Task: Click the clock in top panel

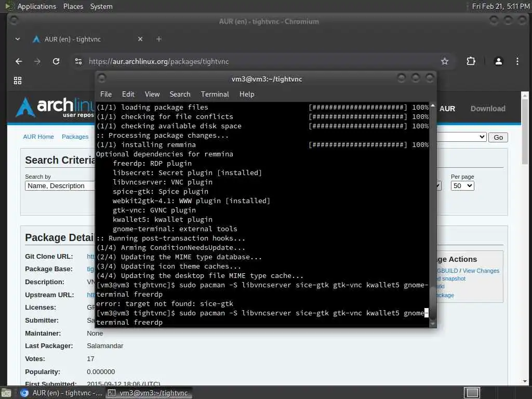Action: pyautogui.click(x=500, y=6)
